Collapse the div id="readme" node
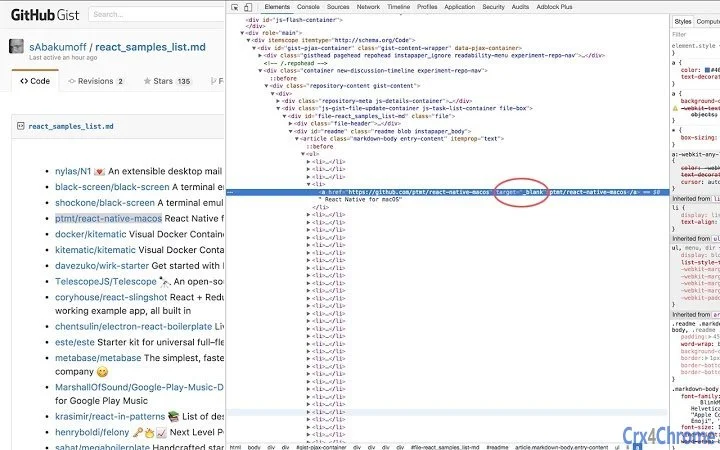The image size is (720, 450). 292,131
